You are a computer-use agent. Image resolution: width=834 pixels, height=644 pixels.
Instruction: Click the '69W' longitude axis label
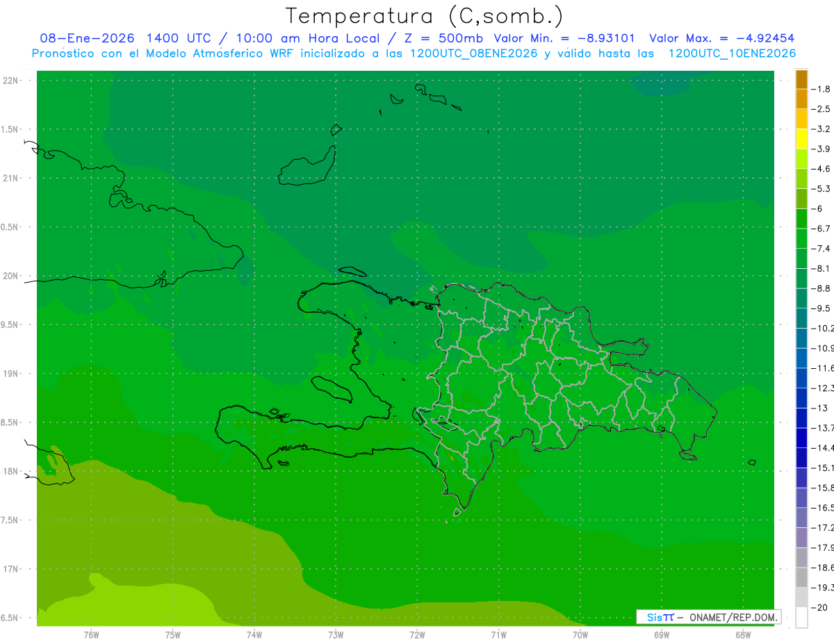tap(662, 635)
